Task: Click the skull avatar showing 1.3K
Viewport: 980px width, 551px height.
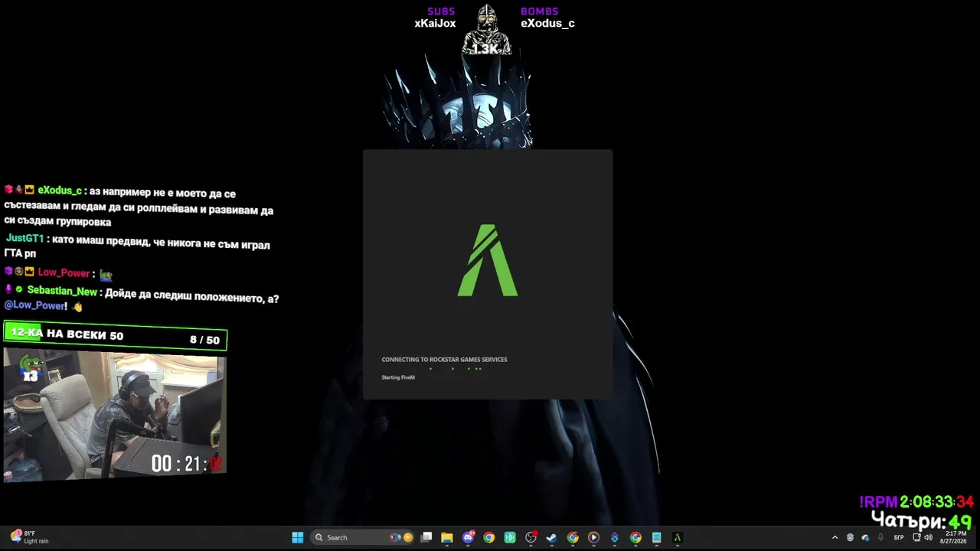Action: point(485,31)
